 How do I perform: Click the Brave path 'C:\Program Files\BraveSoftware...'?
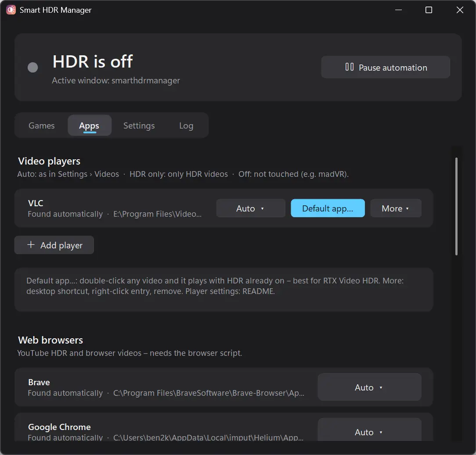(209, 393)
